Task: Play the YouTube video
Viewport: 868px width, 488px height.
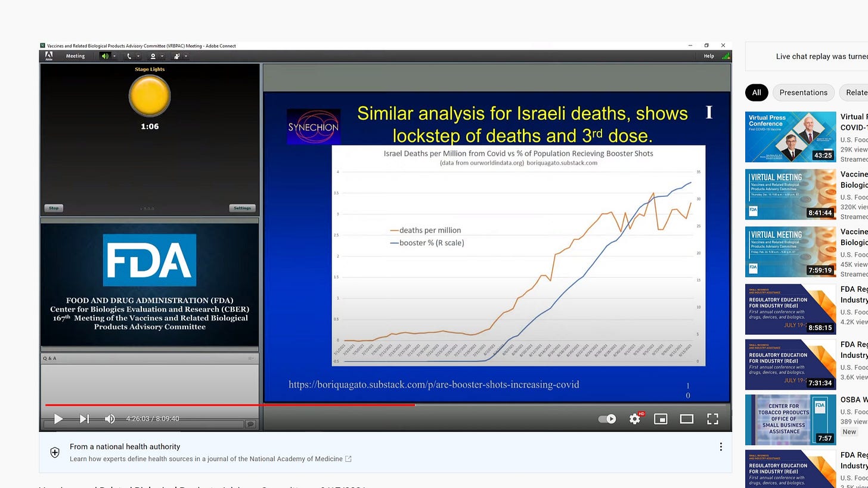Action: click(x=58, y=419)
